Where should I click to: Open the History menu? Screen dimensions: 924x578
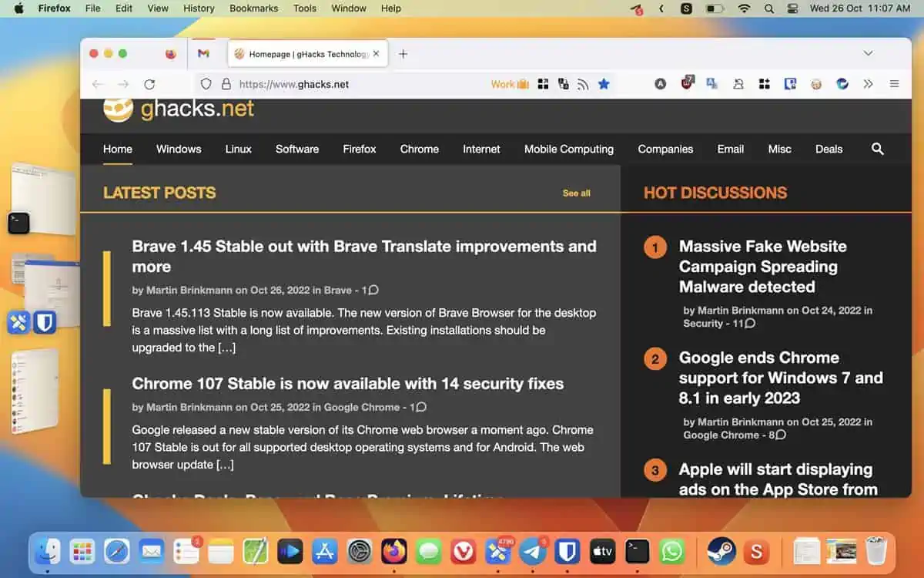coord(199,8)
